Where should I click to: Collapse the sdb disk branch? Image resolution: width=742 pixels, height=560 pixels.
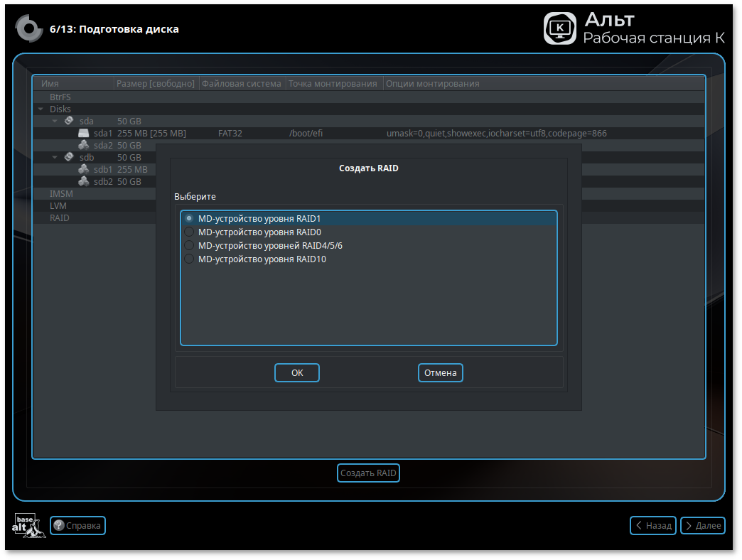pos(55,157)
